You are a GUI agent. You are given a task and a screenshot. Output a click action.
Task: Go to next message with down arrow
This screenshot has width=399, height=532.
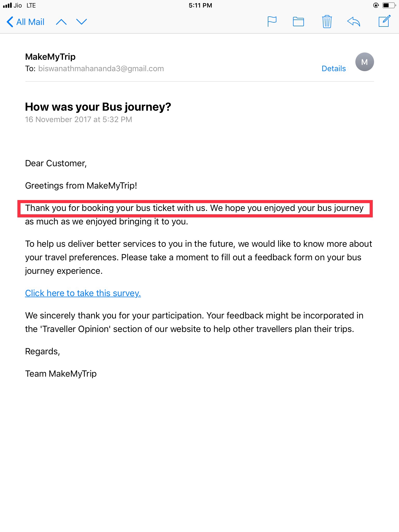(82, 22)
